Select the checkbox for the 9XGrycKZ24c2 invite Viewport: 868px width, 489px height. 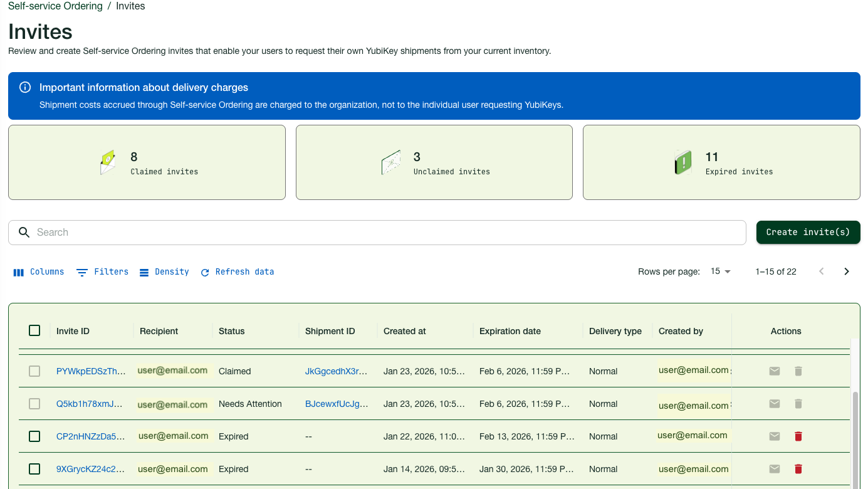[34, 469]
